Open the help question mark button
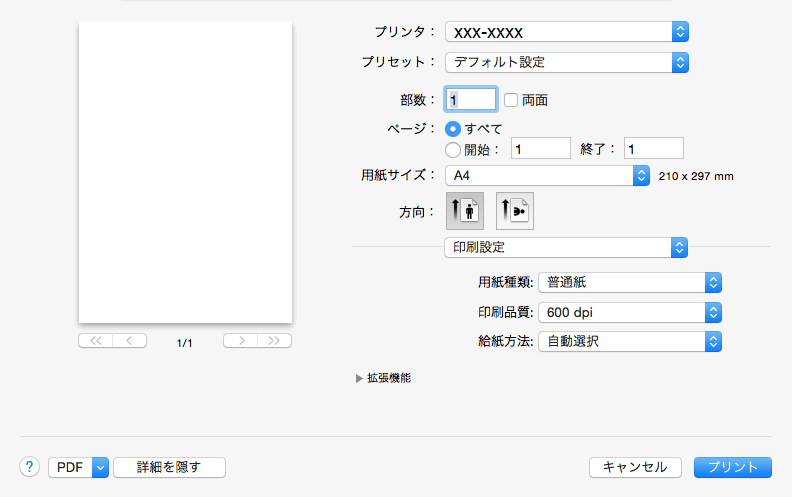 (29, 467)
